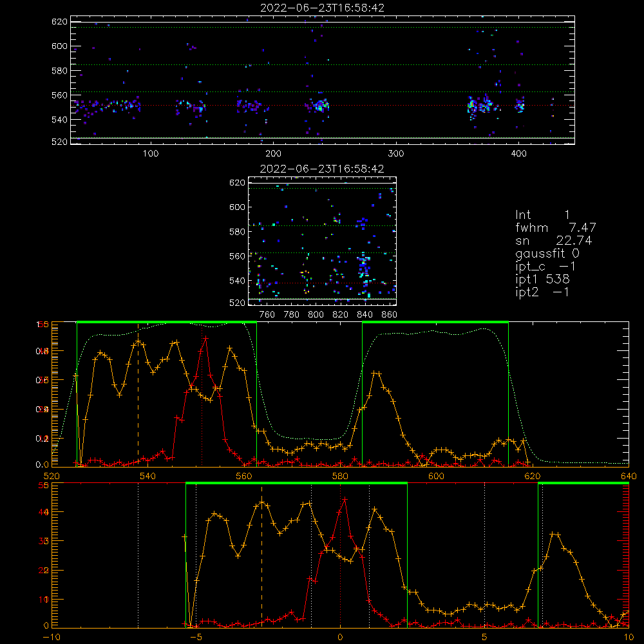Click the red curve peak in the bottom plot

tap(345, 500)
